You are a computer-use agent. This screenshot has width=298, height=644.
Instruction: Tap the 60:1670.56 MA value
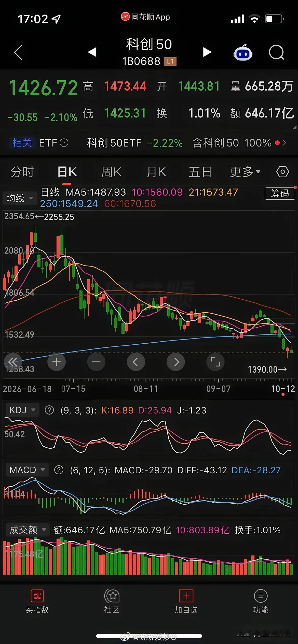(130, 203)
